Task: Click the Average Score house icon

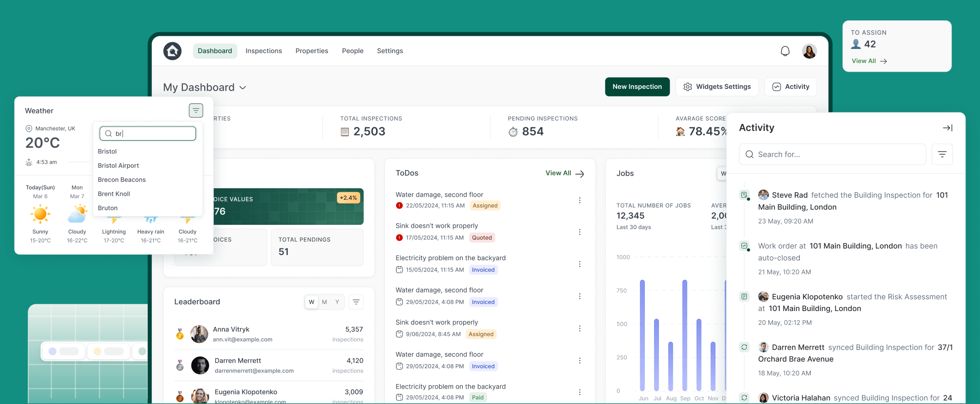Action: point(680,131)
